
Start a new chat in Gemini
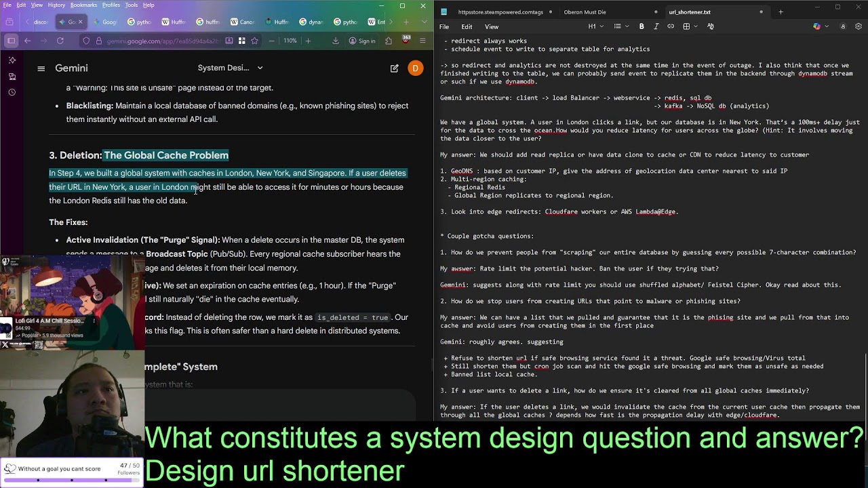[394, 68]
